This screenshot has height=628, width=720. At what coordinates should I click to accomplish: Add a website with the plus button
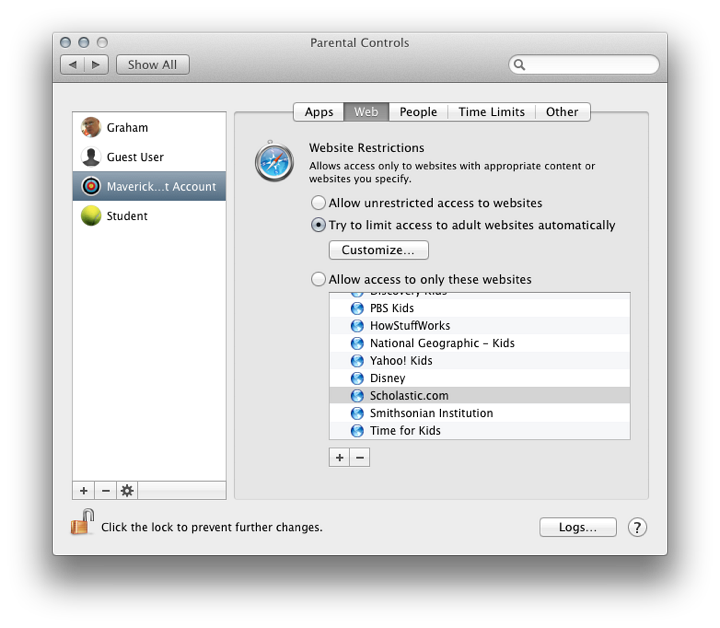pyautogui.click(x=339, y=458)
